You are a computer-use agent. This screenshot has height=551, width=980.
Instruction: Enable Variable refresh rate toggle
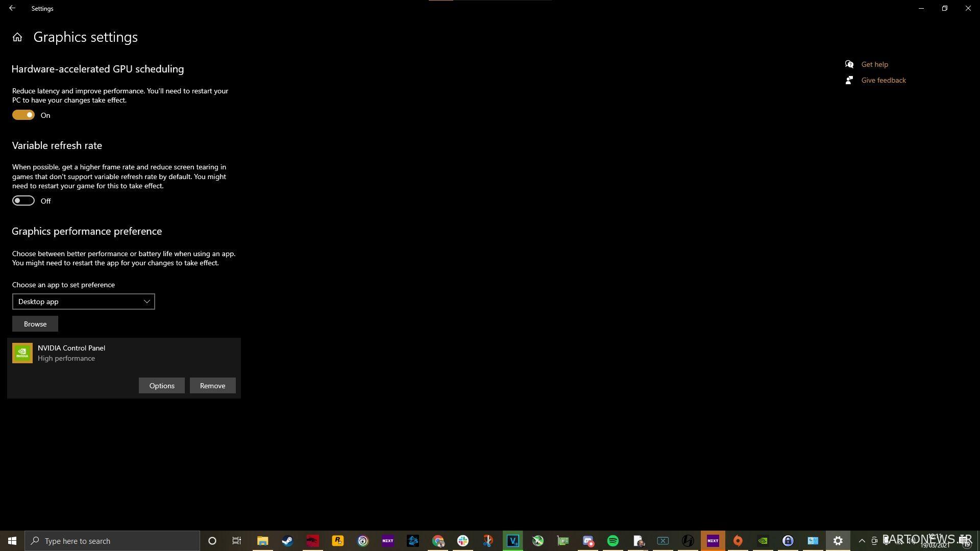tap(23, 201)
